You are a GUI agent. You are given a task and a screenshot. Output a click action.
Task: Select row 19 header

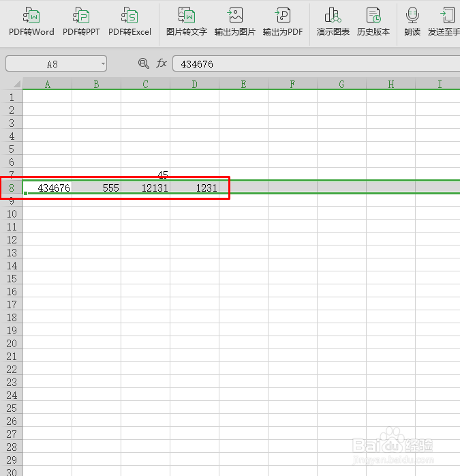[x=12, y=330]
